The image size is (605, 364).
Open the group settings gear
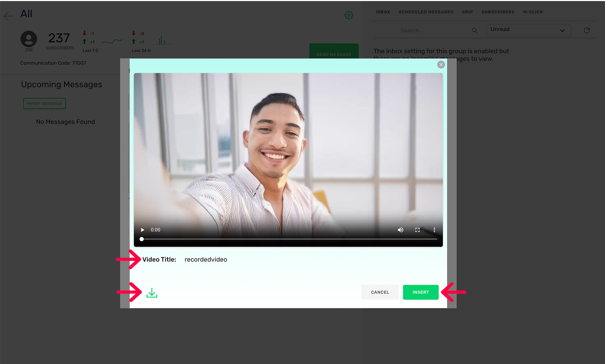(349, 15)
